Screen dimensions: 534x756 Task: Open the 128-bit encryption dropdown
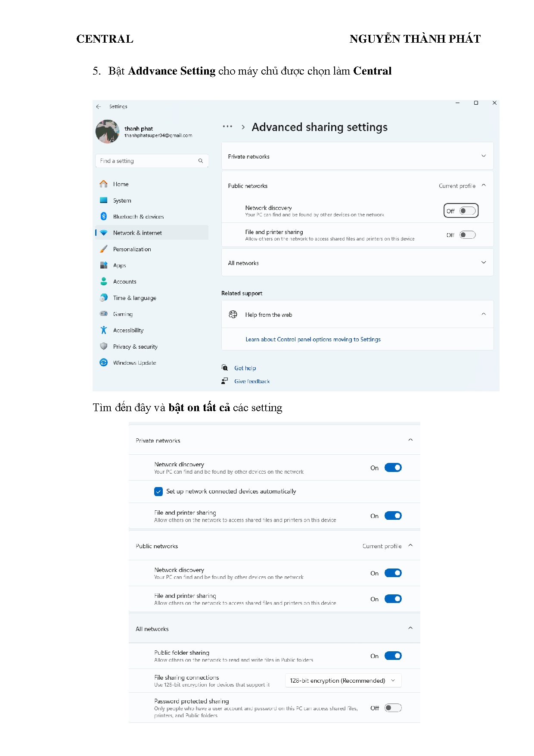click(x=343, y=681)
